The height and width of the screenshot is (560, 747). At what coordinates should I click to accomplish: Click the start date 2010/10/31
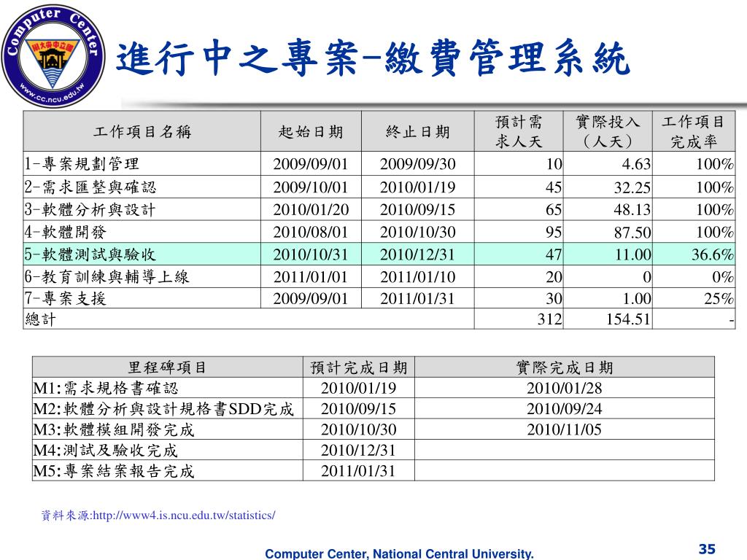(x=311, y=254)
